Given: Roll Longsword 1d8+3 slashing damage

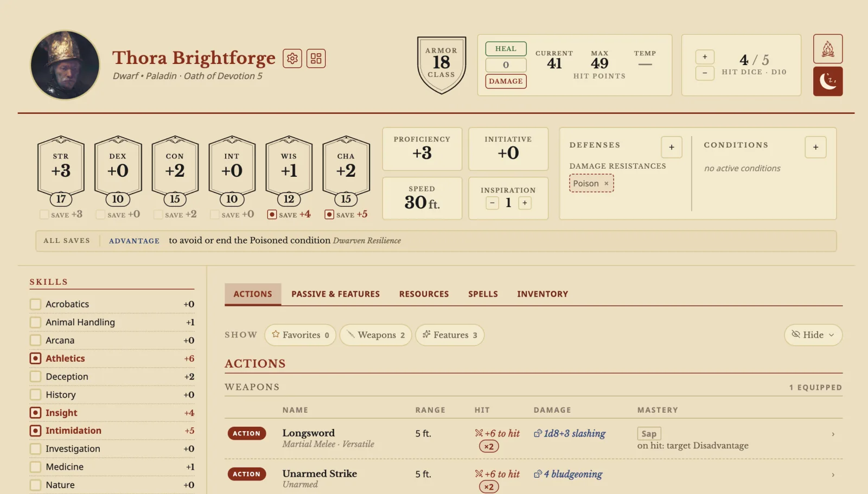Looking at the screenshot, I should (570, 433).
